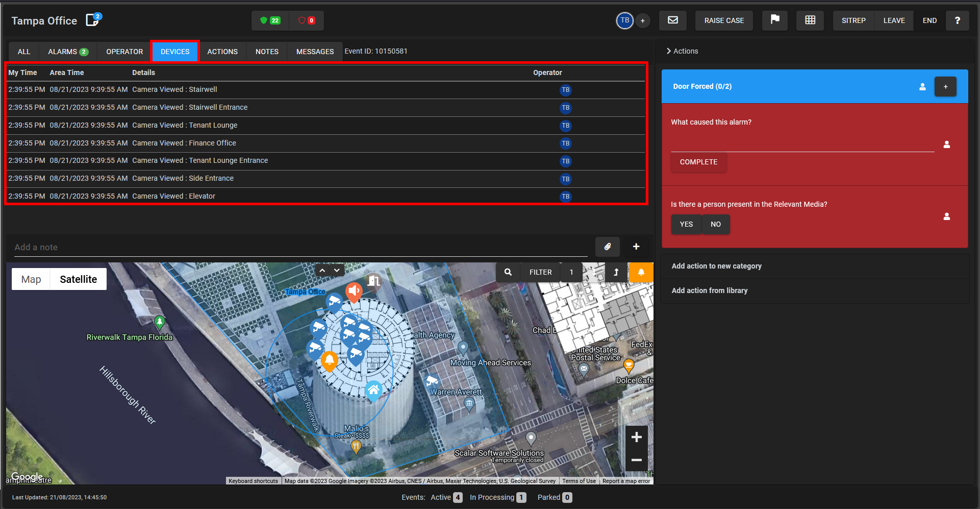The image size is (980, 509).
Task: Click the floor number 1 button
Action: (x=571, y=272)
